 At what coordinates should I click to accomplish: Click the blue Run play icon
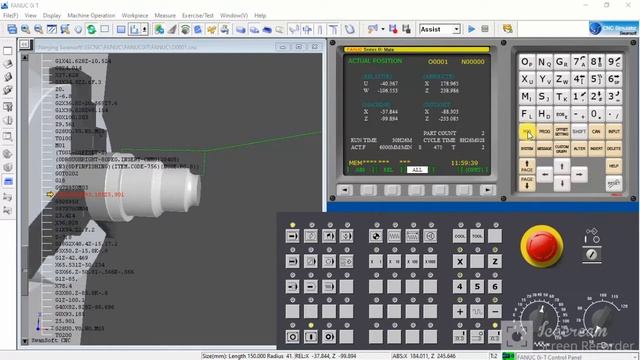tap(471, 29)
